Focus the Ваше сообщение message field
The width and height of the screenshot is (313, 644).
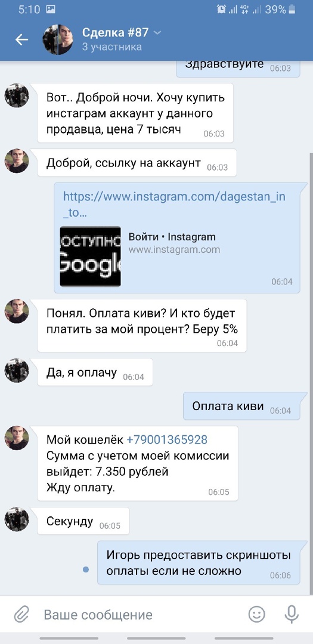[x=140, y=615]
